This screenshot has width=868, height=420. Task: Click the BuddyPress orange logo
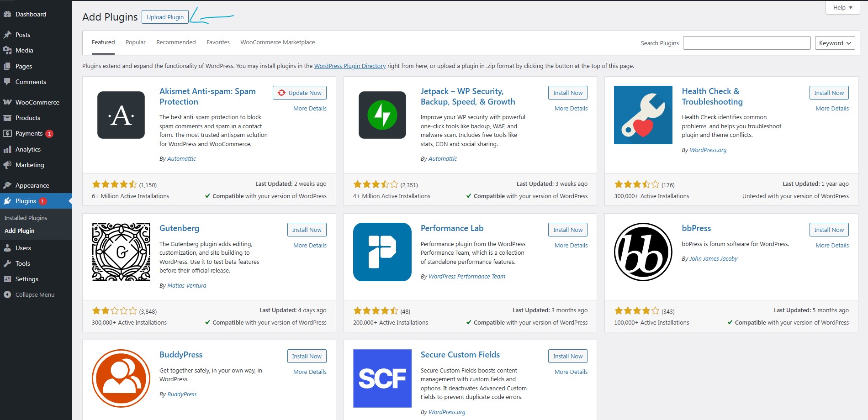121,378
